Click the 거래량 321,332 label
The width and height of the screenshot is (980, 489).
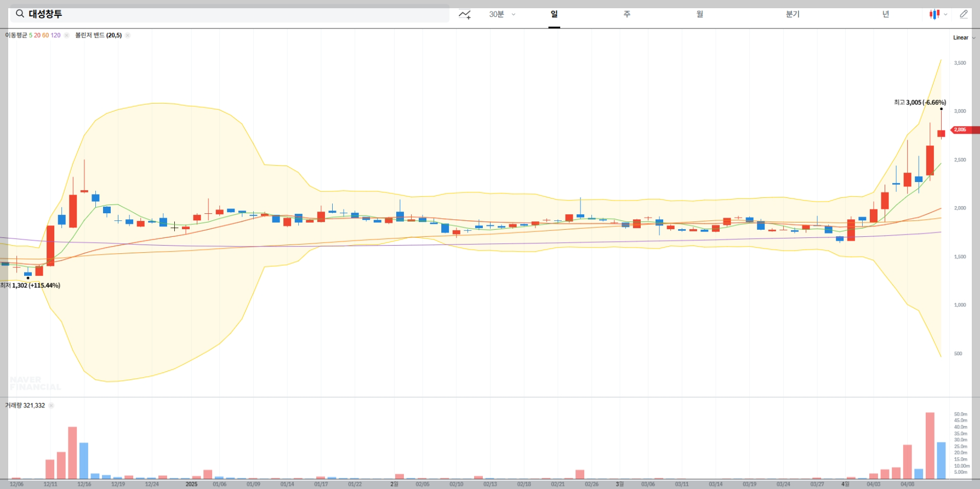point(25,406)
